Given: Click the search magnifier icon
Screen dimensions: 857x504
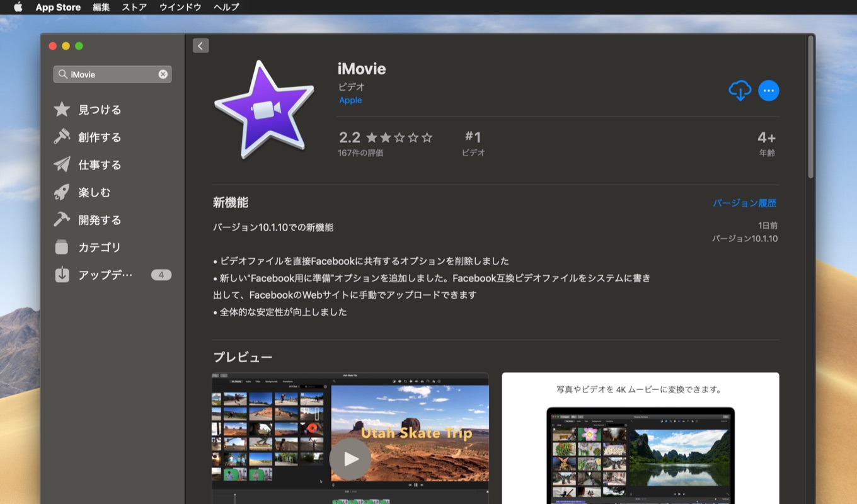Looking at the screenshot, I should pyautogui.click(x=62, y=74).
